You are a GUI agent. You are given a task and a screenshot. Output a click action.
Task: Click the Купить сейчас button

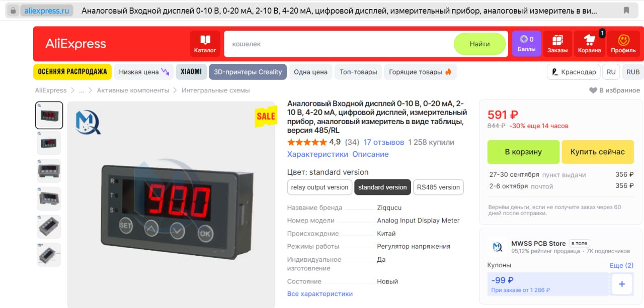click(598, 152)
